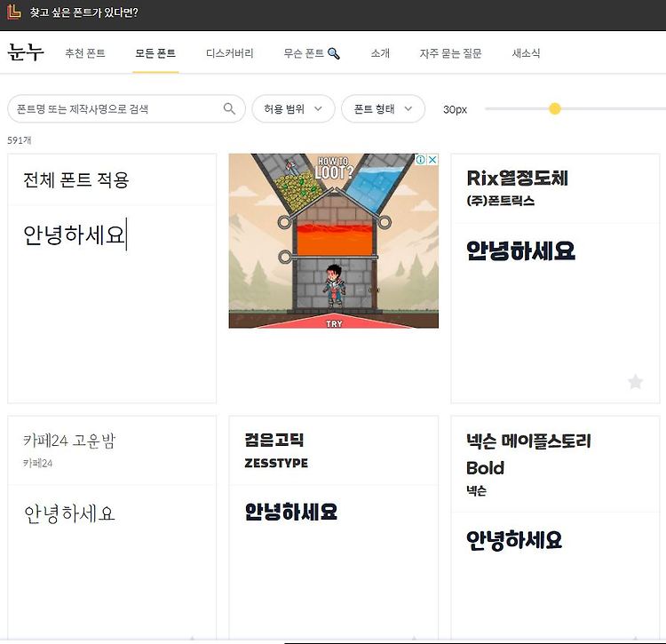Click the orange logo icon in top bar

pos(13,12)
